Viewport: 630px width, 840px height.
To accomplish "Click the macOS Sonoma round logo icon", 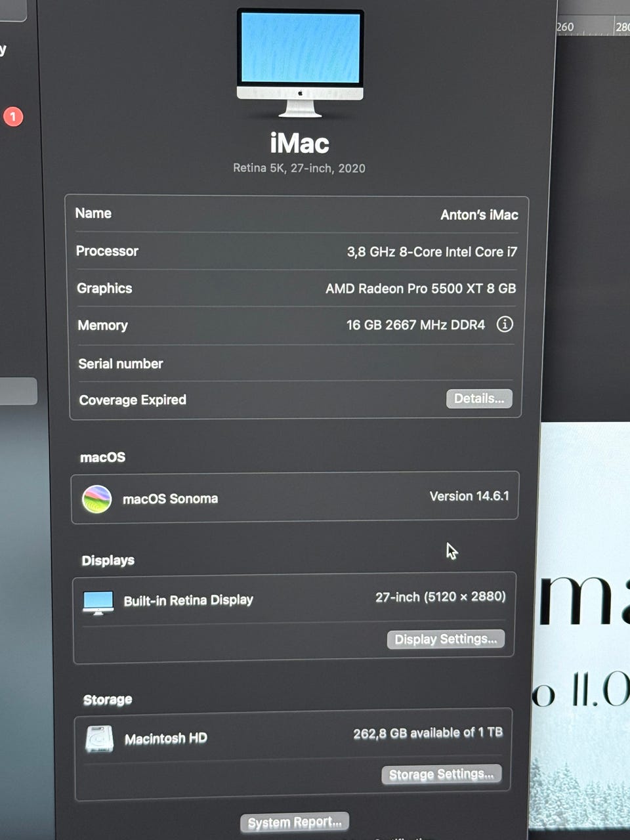I will pyautogui.click(x=96, y=499).
